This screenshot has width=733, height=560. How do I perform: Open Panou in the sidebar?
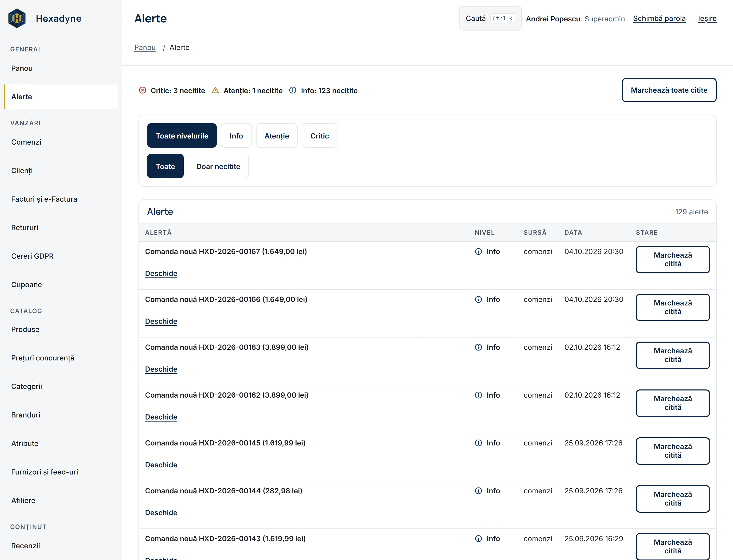pyautogui.click(x=61, y=68)
